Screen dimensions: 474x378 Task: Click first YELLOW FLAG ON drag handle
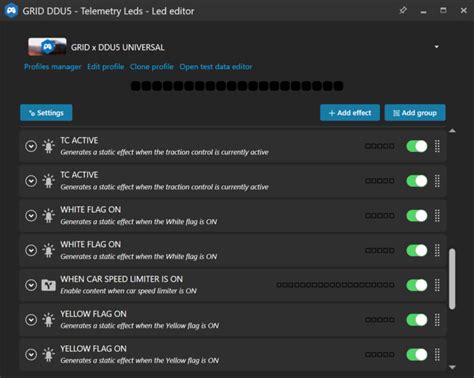pyautogui.click(x=437, y=320)
